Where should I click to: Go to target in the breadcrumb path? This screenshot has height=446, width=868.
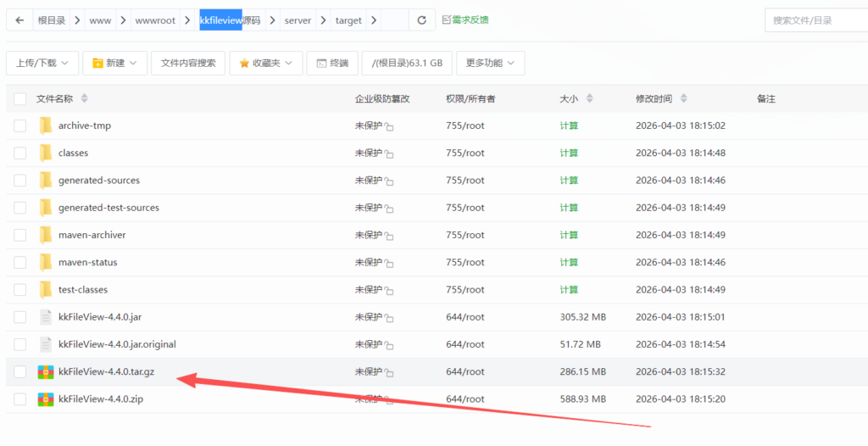(348, 20)
